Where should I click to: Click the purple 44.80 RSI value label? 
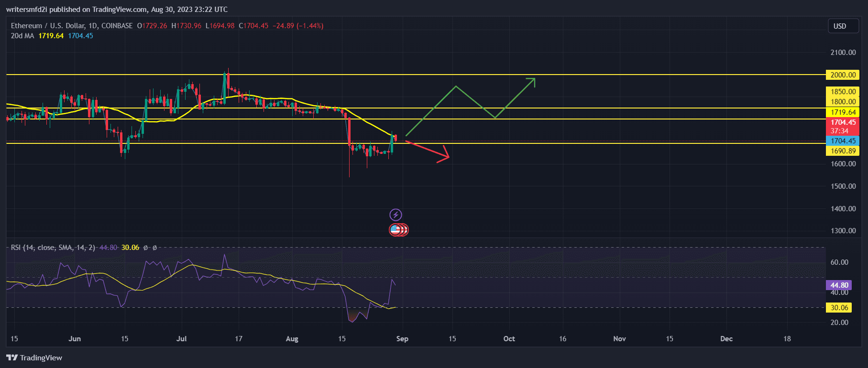pos(839,285)
